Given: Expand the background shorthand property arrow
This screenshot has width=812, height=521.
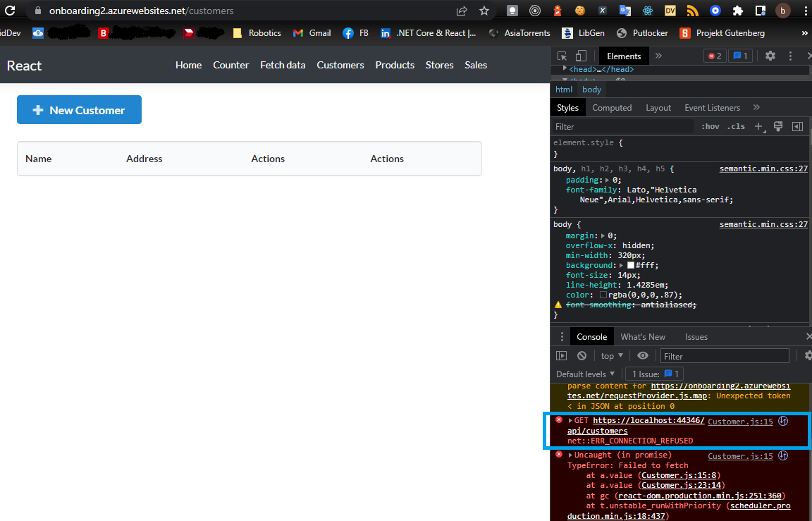Looking at the screenshot, I should pyautogui.click(x=622, y=265).
